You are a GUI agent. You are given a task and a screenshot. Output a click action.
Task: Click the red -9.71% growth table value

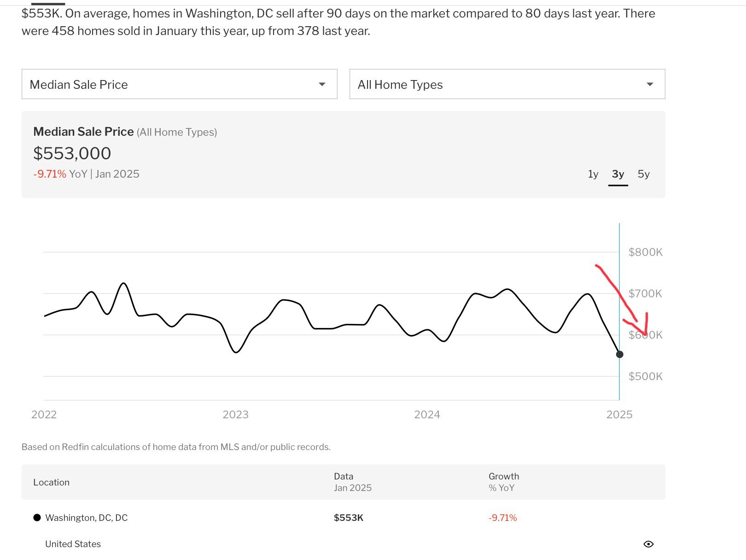502,518
